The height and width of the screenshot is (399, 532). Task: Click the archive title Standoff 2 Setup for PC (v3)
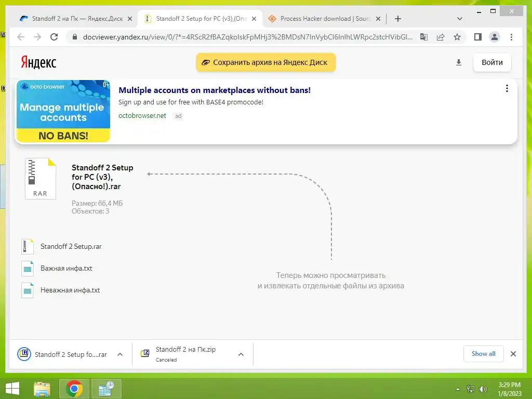coord(102,177)
